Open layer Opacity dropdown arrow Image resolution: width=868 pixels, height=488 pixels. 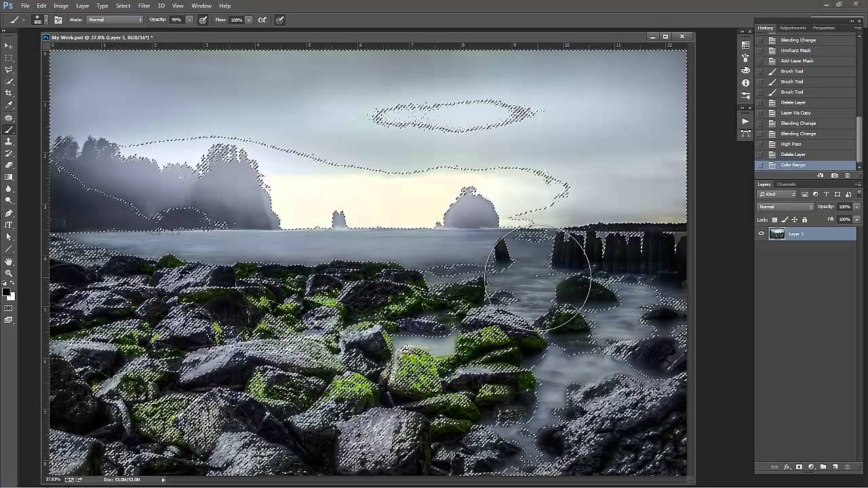click(x=856, y=207)
